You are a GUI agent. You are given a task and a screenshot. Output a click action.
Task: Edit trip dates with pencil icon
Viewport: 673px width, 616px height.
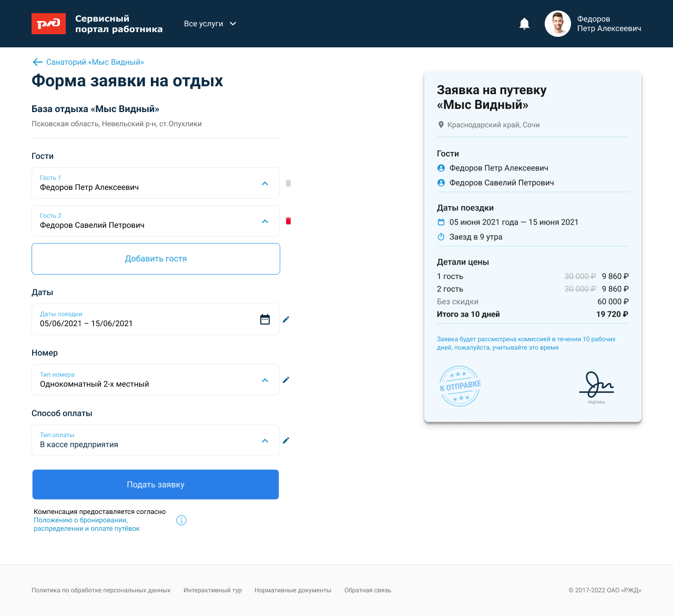286,319
